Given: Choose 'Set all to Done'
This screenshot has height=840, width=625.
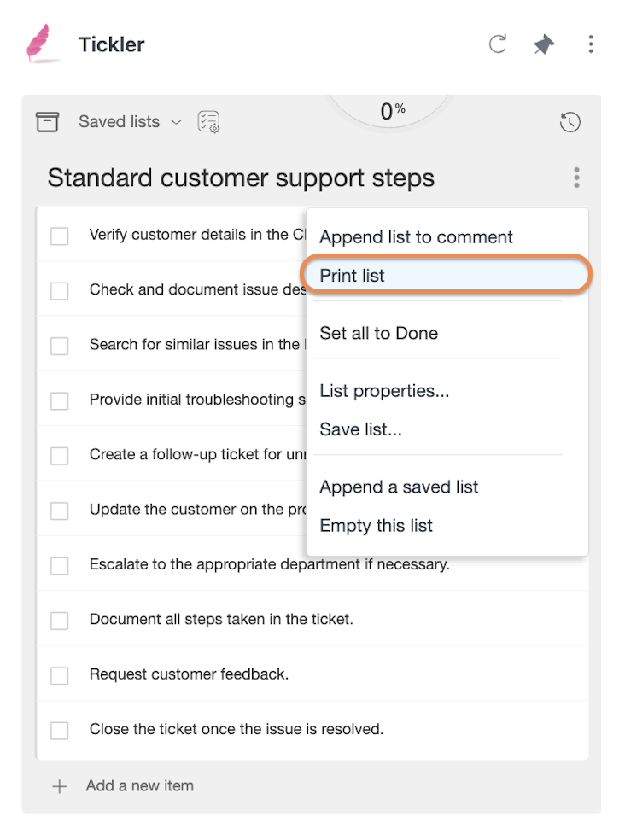Looking at the screenshot, I should click(378, 333).
